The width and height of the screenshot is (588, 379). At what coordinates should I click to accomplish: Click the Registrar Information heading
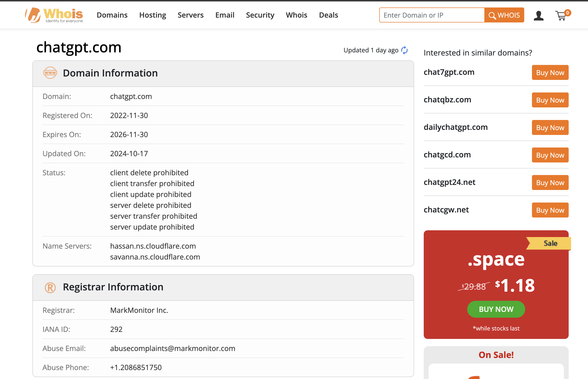point(113,287)
